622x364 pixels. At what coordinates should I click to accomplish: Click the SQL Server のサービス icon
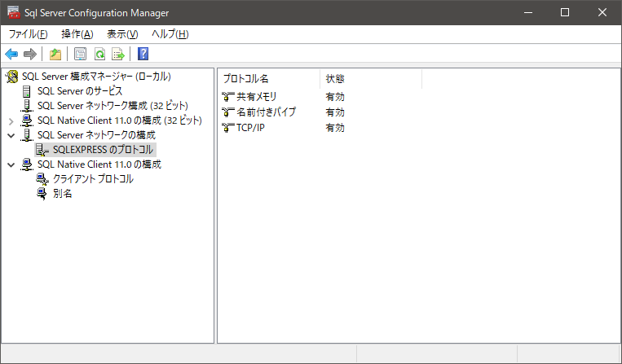[x=27, y=91]
